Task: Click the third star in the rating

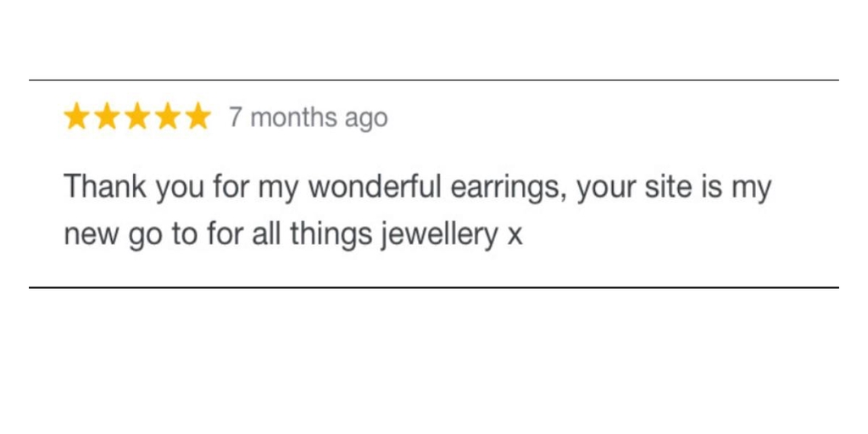Action: (137, 117)
